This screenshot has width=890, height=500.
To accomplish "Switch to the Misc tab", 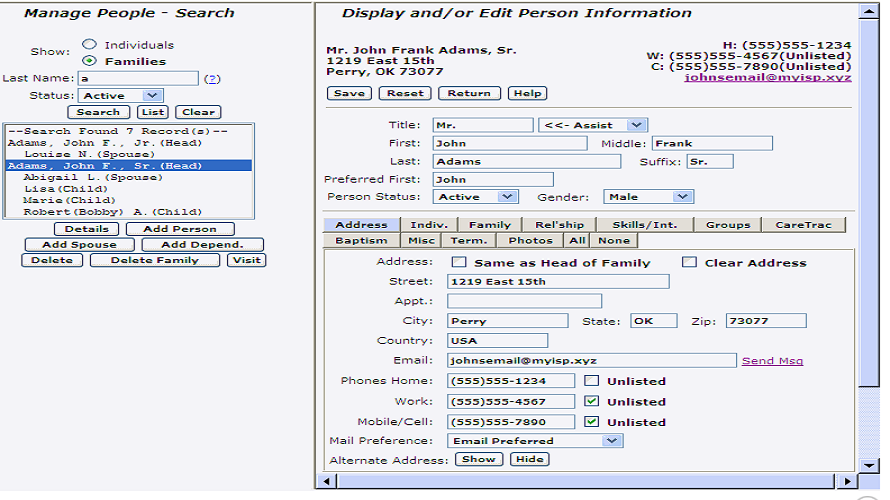I will point(421,241).
